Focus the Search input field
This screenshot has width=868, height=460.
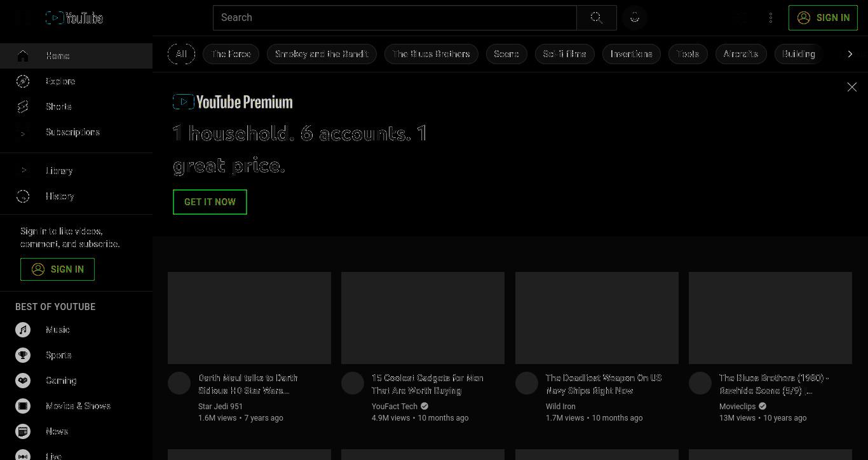point(395,18)
